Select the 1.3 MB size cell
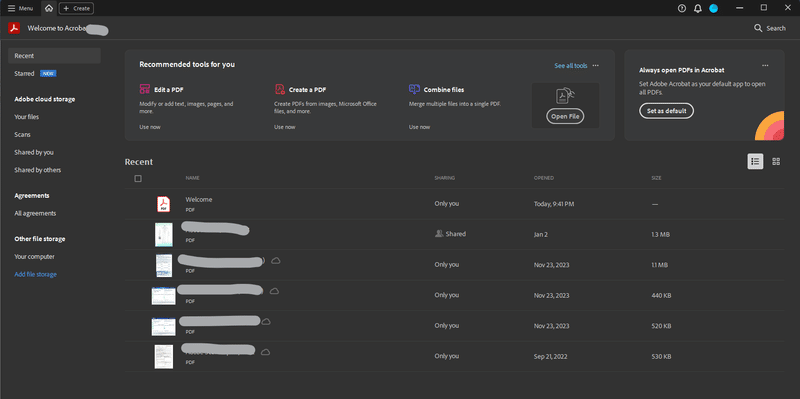 point(660,235)
